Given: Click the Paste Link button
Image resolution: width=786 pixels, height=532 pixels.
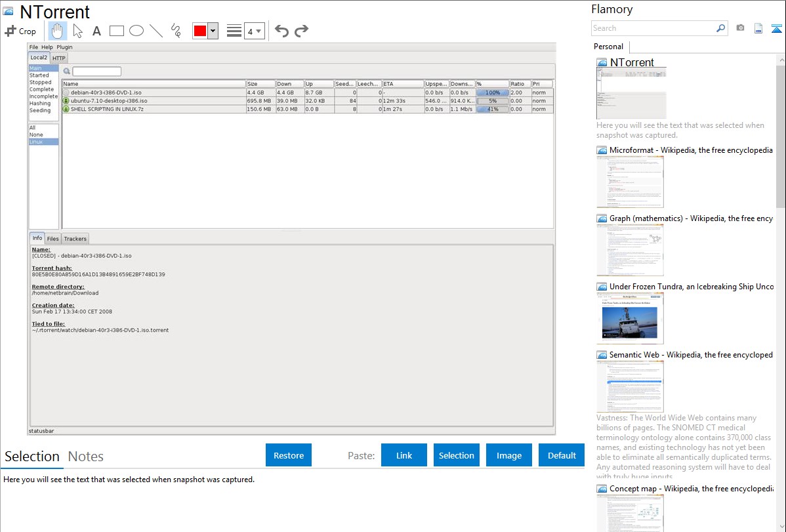Looking at the screenshot, I should click(404, 455).
